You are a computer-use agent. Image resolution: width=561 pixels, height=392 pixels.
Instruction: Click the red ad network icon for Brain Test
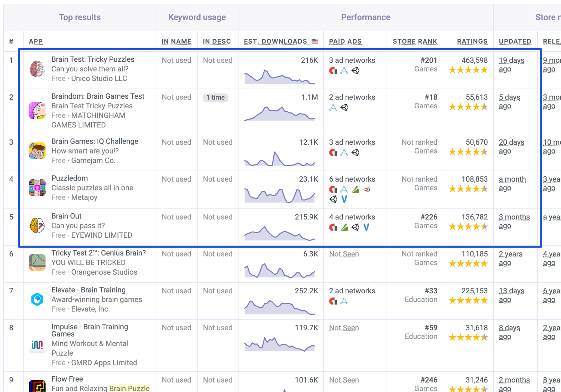[x=333, y=70]
